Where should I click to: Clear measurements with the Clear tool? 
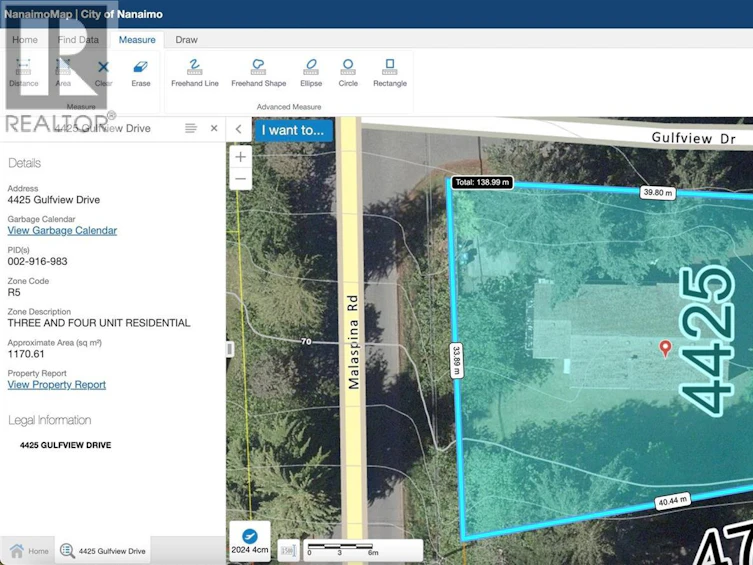point(103,73)
